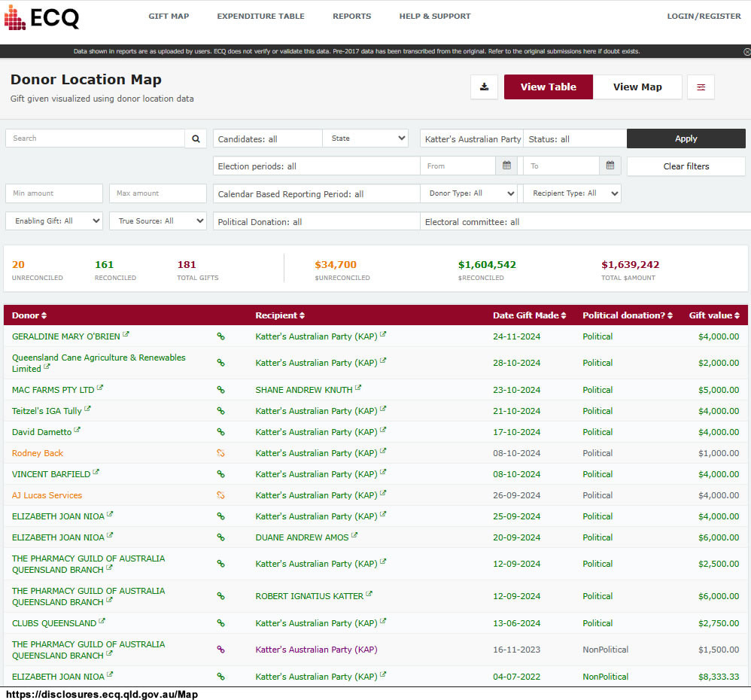Viewport: 751px width, 700px height.
Task: Open the red filter menu icon
Action: pyautogui.click(x=701, y=87)
